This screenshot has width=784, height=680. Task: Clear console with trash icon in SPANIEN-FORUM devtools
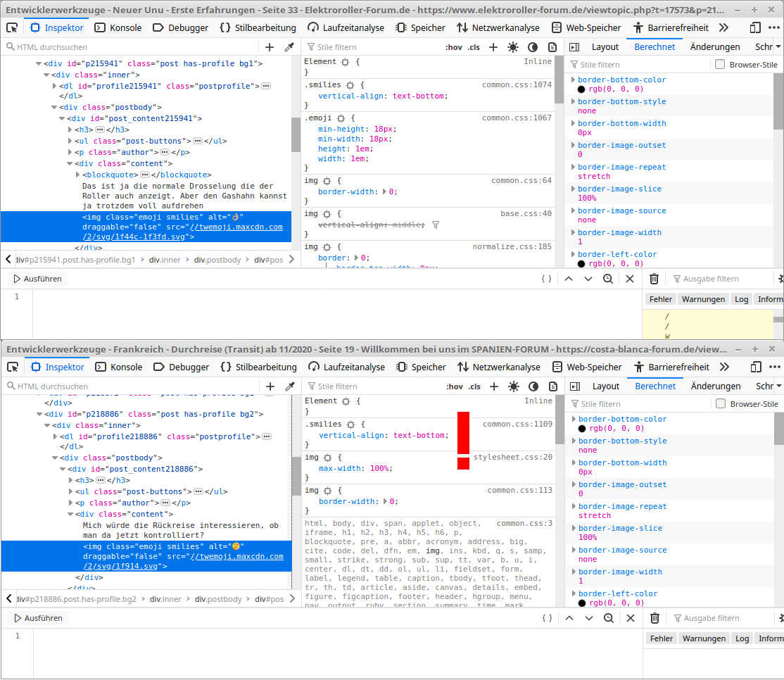point(655,618)
